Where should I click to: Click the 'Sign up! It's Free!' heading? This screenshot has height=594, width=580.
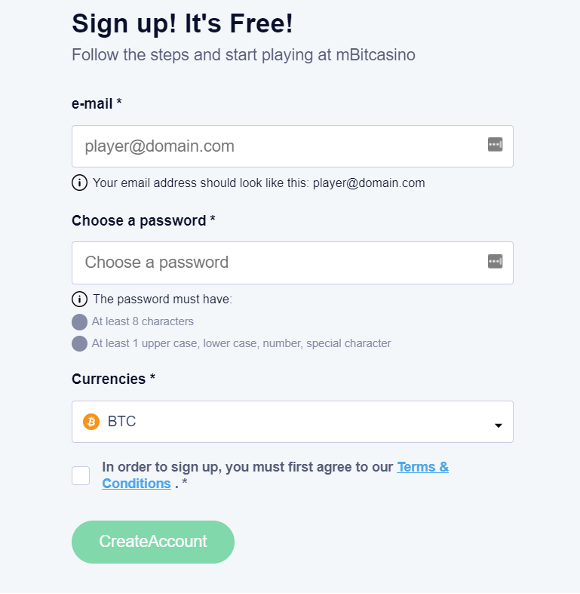click(x=182, y=24)
